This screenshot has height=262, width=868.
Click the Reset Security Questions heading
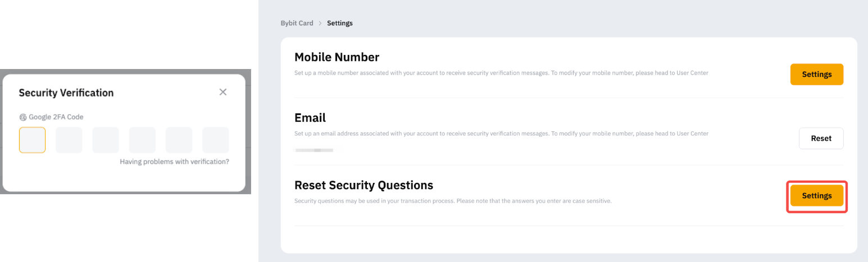pyautogui.click(x=363, y=185)
